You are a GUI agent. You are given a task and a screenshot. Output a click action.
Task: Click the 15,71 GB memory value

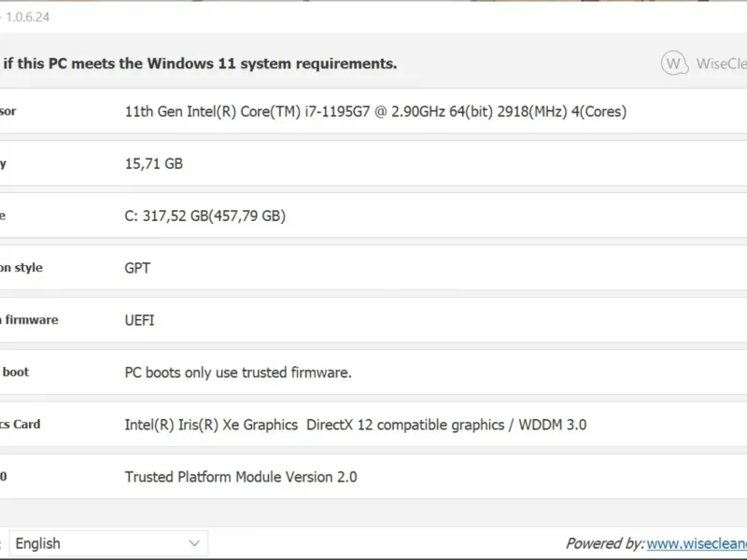pyautogui.click(x=154, y=163)
